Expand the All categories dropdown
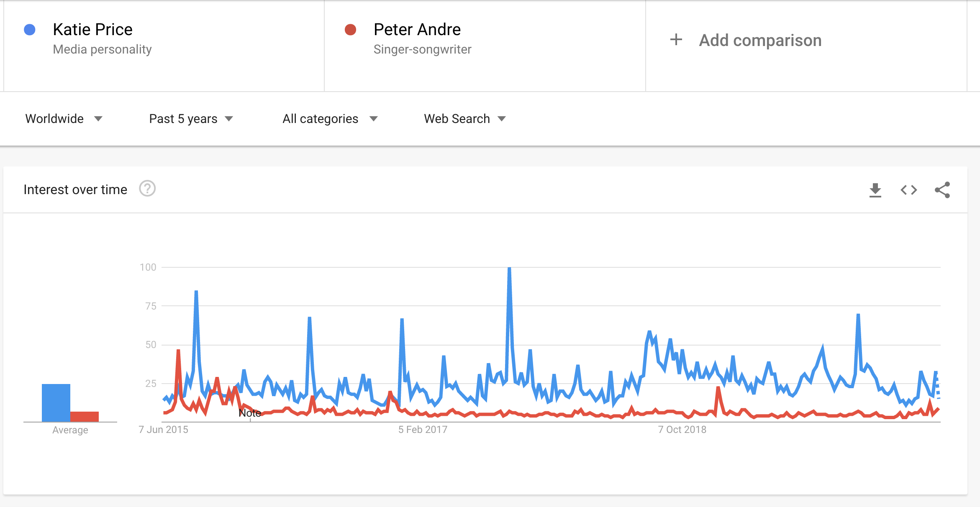Screen dimensions: 980x507 330,119
